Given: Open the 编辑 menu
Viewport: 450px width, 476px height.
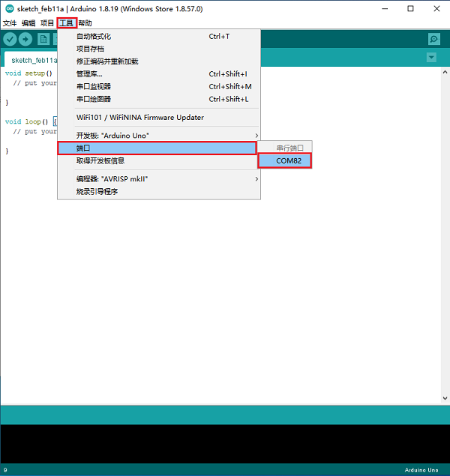Looking at the screenshot, I should pyautogui.click(x=28, y=23).
